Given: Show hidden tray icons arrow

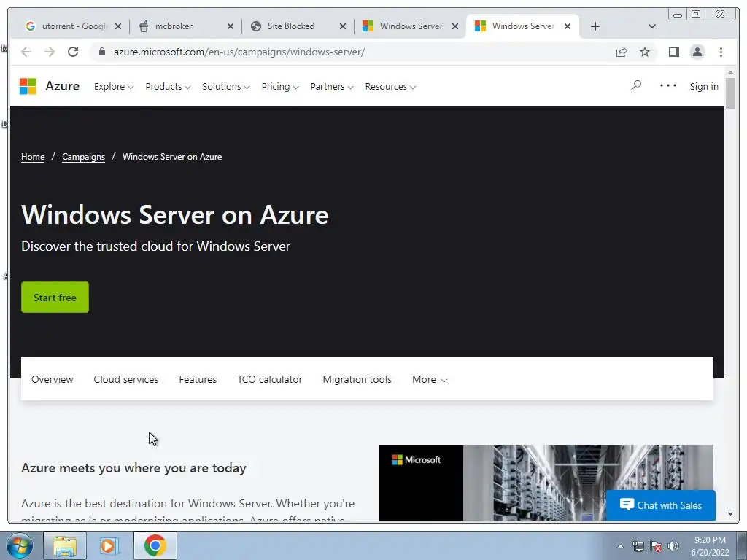Looking at the screenshot, I should (620, 546).
